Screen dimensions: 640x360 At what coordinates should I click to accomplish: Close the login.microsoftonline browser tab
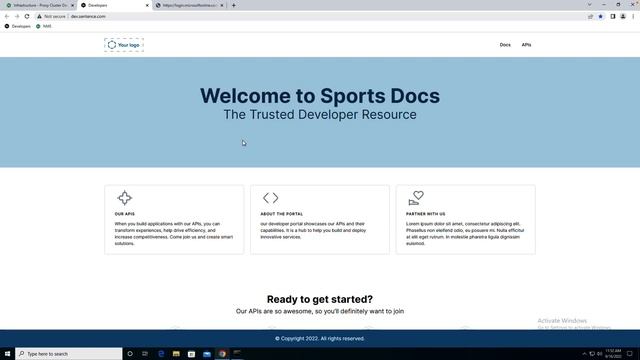[x=222, y=5]
